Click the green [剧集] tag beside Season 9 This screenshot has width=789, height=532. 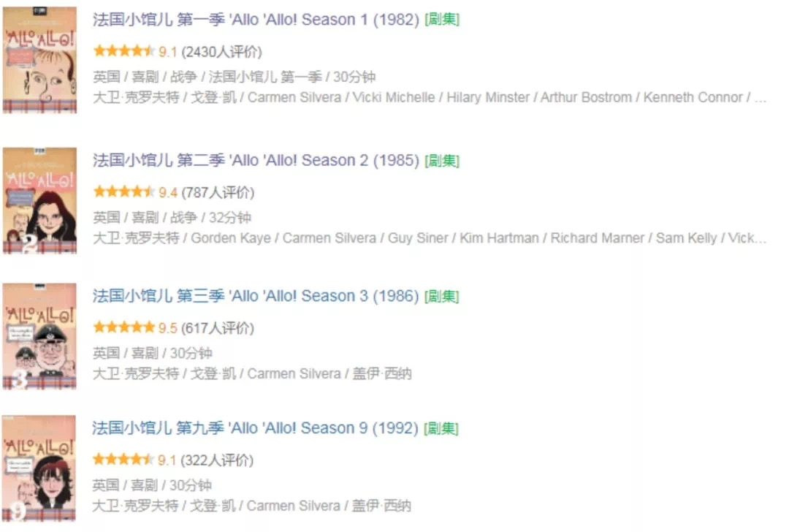[441, 428]
